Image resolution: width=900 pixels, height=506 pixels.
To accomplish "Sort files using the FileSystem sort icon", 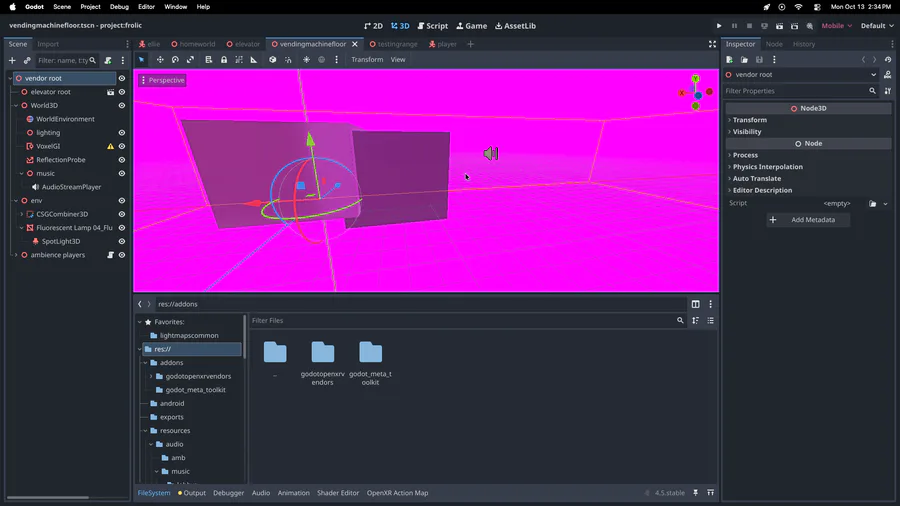I will [x=696, y=321].
